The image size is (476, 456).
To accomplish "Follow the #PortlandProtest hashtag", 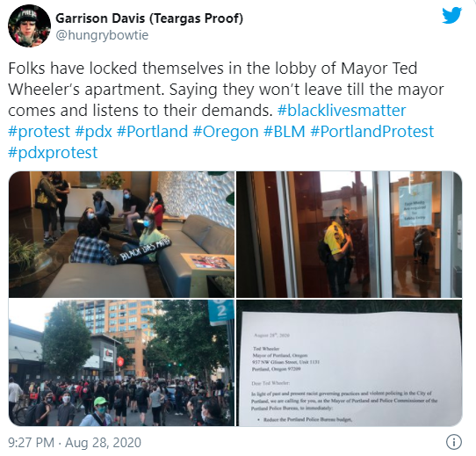I will pyautogui.click(x=371, y=132).
